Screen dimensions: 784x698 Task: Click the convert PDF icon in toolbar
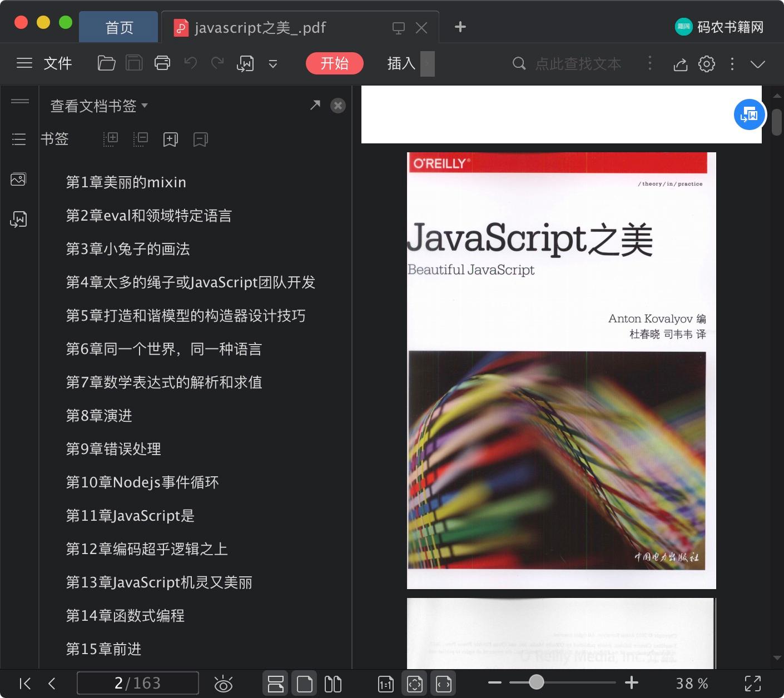coord(245,64)
